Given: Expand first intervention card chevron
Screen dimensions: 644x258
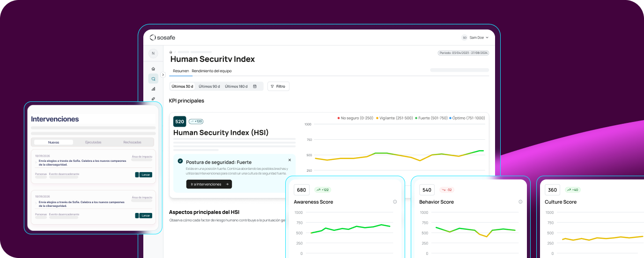Looking at the screenshot, I should coord(37,162).
